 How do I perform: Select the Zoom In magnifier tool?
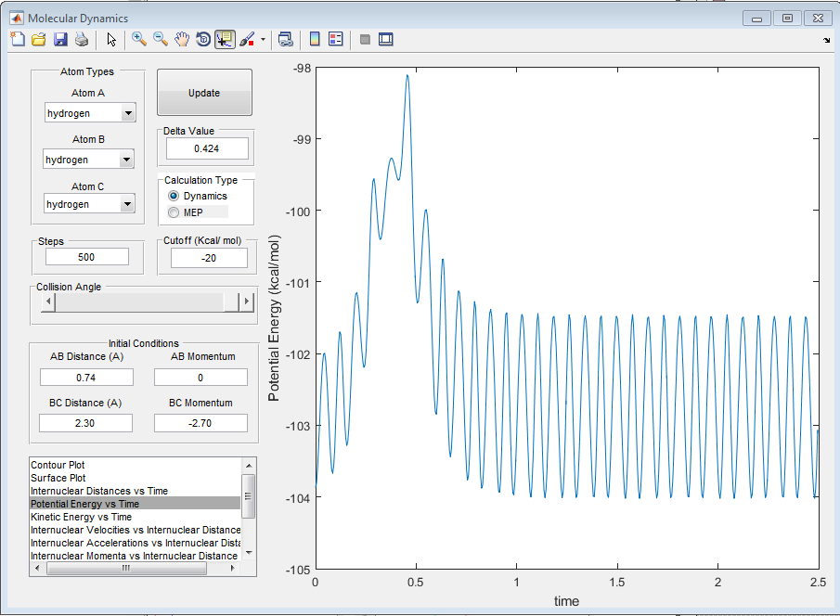[139, 39]
